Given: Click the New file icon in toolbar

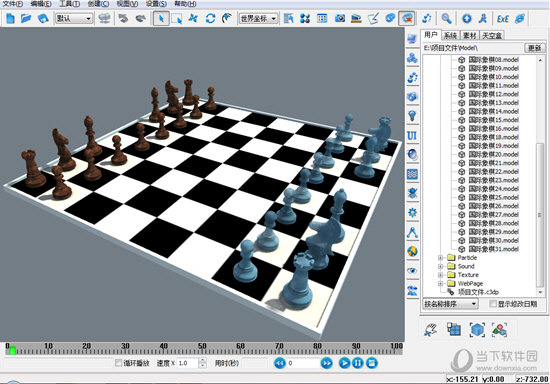Looking at the screenshot, I should (x=10, y=18).
